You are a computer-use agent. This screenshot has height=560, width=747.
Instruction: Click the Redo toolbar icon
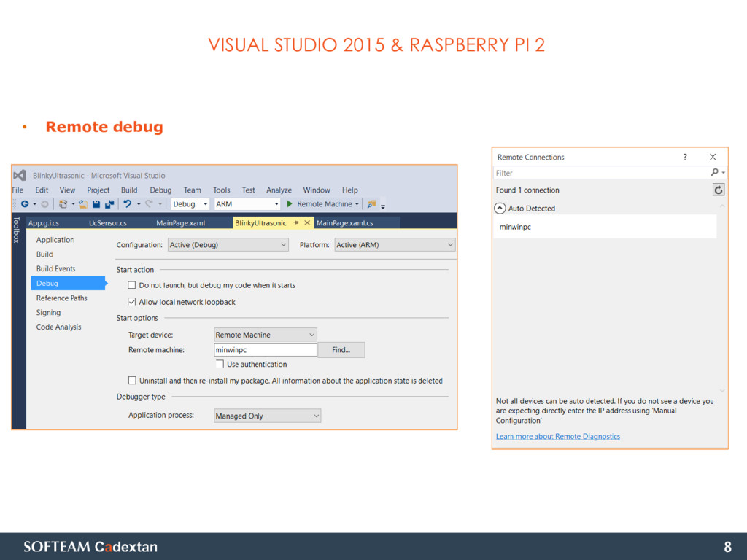pyautogui.click(x=149, y=204)
